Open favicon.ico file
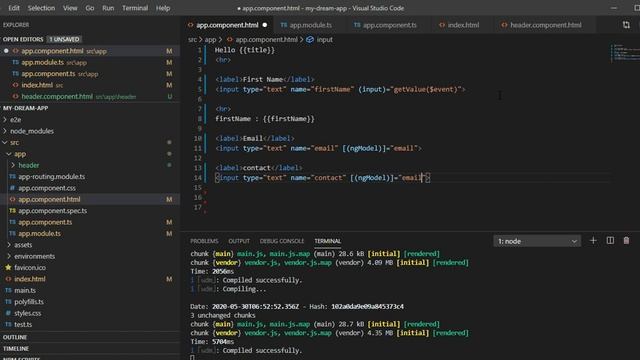 [x=30, y=268]
